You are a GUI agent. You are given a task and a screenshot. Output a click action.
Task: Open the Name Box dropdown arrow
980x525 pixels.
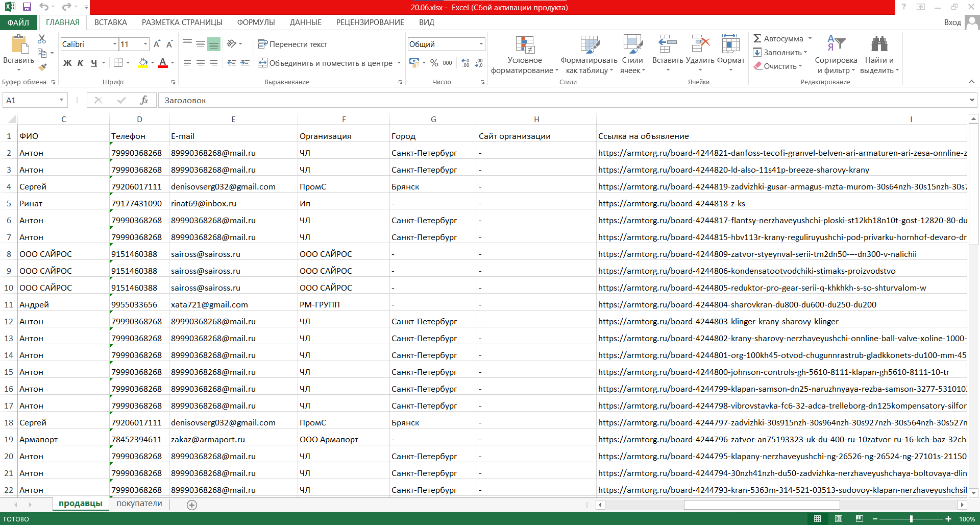tap(61, 100)
